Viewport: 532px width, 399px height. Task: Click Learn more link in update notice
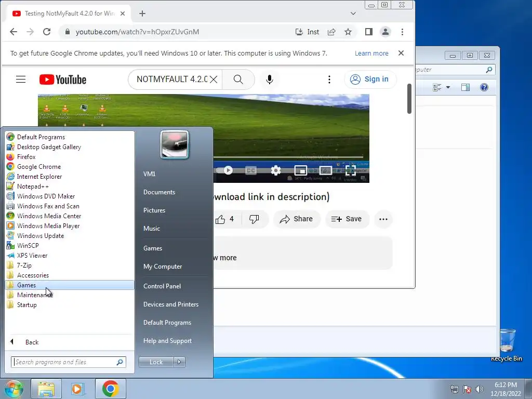pyautogui.click(x=371, y=54)
